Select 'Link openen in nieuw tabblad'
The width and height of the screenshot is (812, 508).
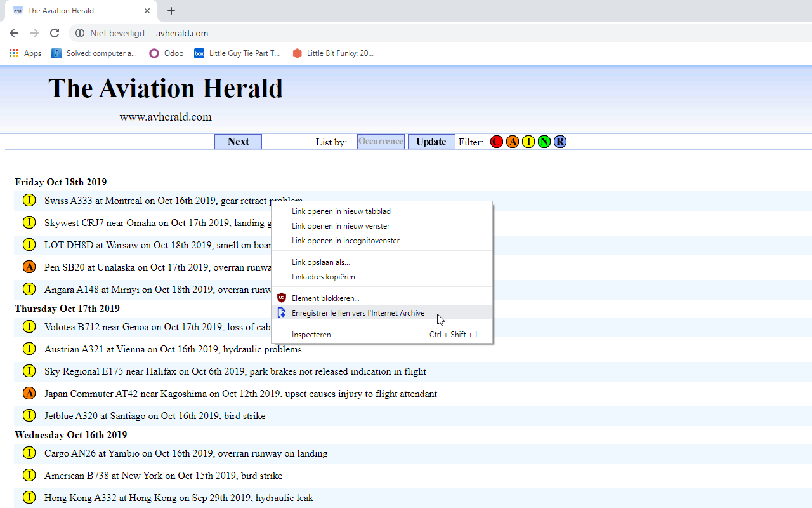(x=382, y=211)
